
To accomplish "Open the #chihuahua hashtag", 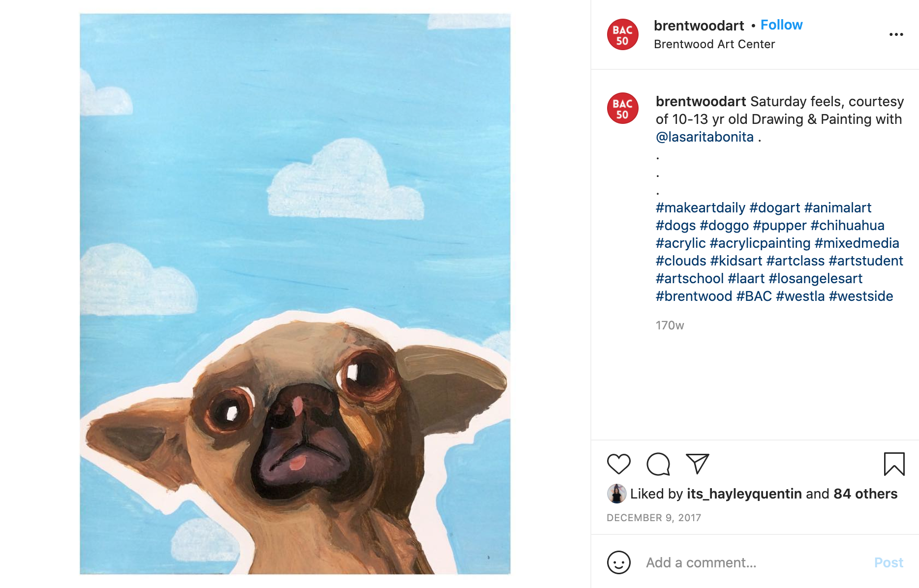I will click(847, 226).
